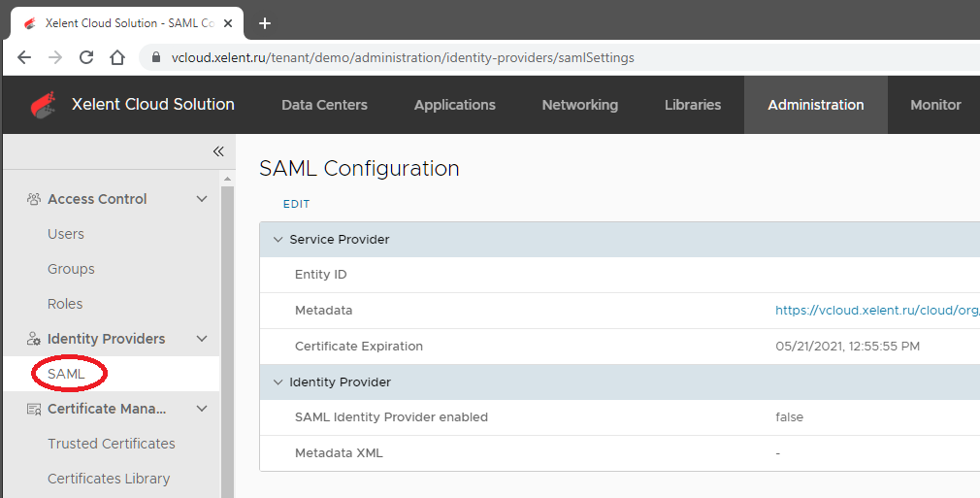Open the Data Centers tab
The width and height of the screenshot is (980, 498).
tap(324, 105)
